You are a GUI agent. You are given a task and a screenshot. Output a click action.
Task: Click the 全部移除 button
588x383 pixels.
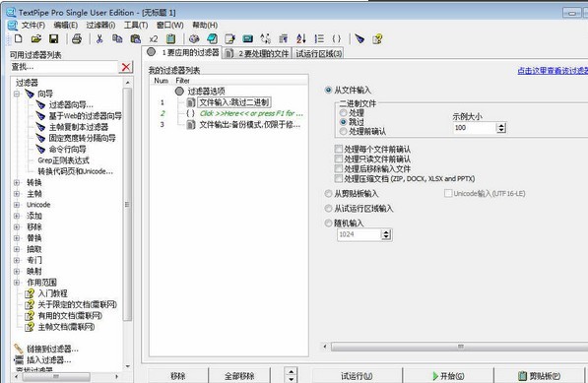[x=239, y=376]
